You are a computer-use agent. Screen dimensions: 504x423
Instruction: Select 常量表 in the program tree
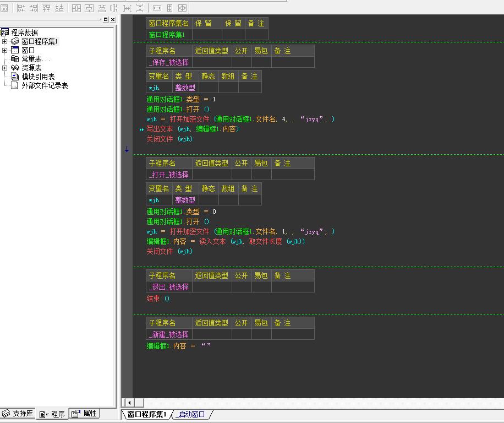(35, 59)
